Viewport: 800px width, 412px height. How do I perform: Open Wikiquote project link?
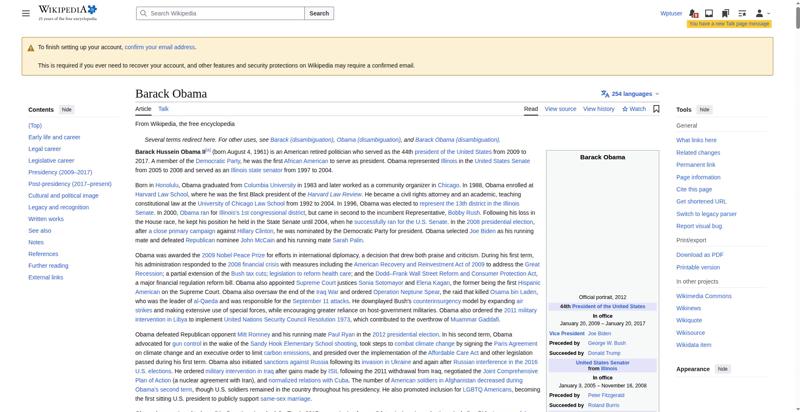(689, 320)
